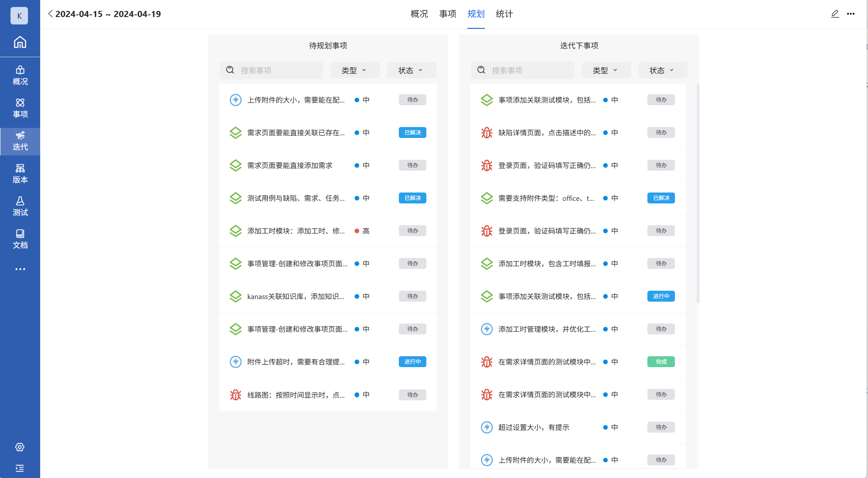Open 文档 section in left sidebar
The width and height of the screenshot is (868, 478).
(20, 239)
